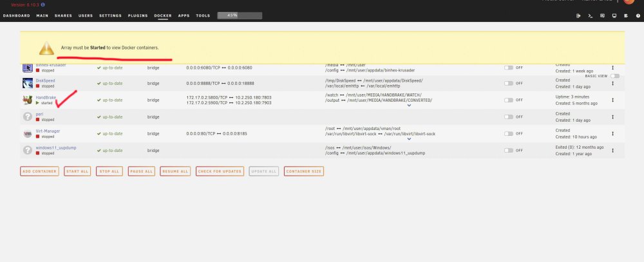The height and width of the screenshot is (262, 644).
Task: Click 'Uptime: 3 minutes' text
Action: click(572, 97)
